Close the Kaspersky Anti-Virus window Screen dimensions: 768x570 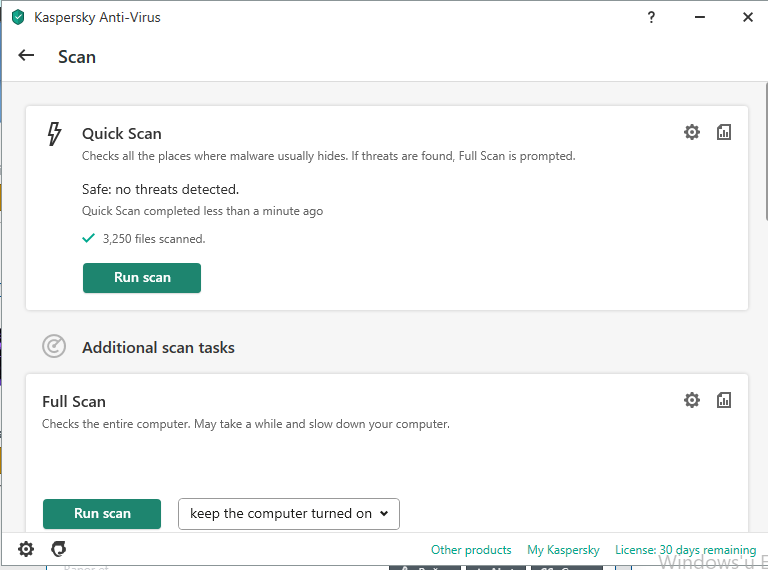pos(747,17)
